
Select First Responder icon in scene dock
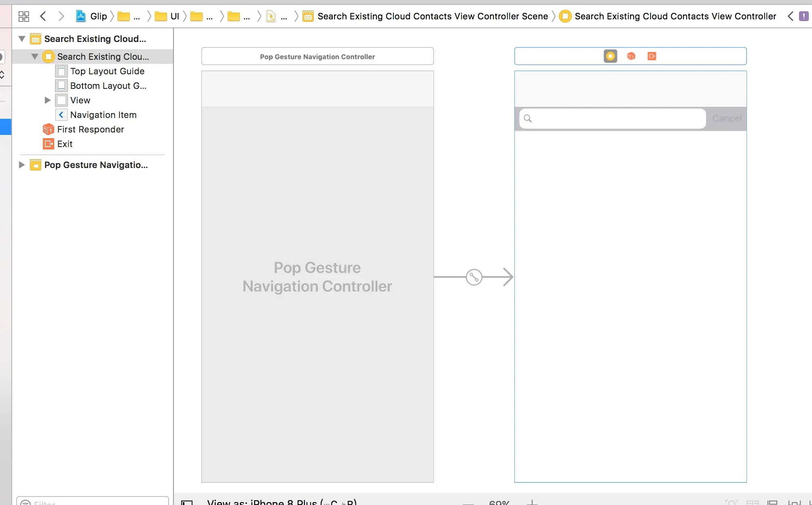(x=631, y=56)
